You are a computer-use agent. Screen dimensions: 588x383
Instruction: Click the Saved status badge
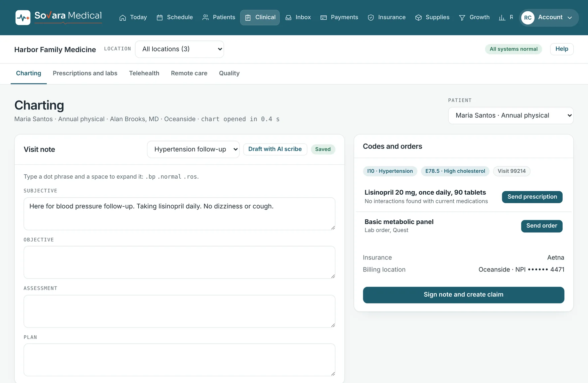click(x=323, y=149)
